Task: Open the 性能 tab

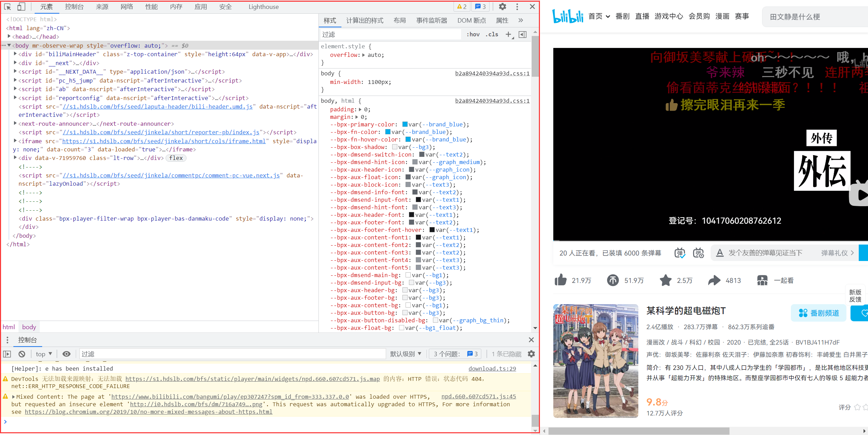Action: (152, 7)
